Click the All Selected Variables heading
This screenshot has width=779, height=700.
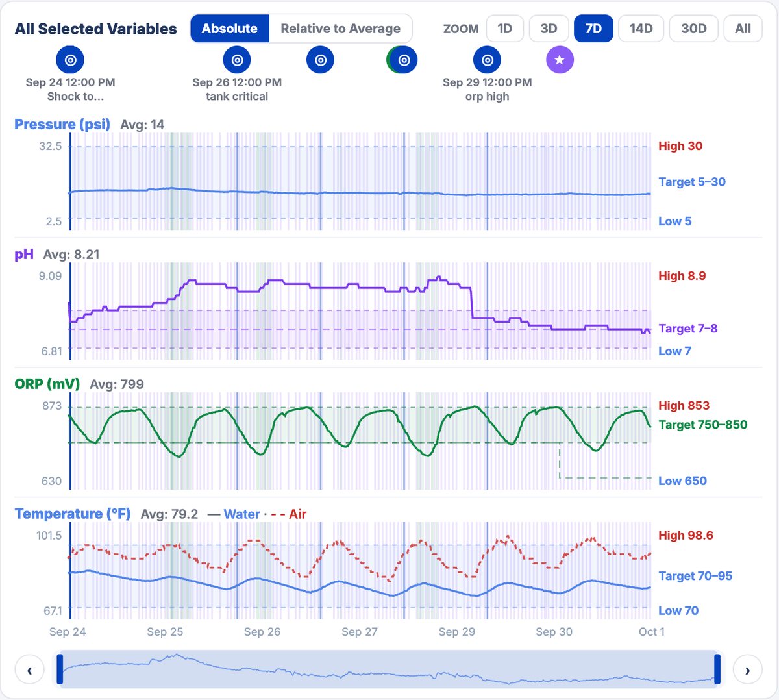point(96,29)
